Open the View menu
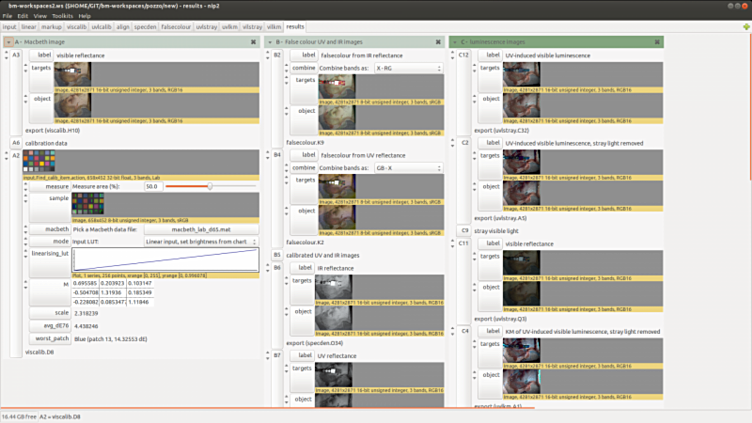This screenshot has height=423, width=752. tap(39, 16)
